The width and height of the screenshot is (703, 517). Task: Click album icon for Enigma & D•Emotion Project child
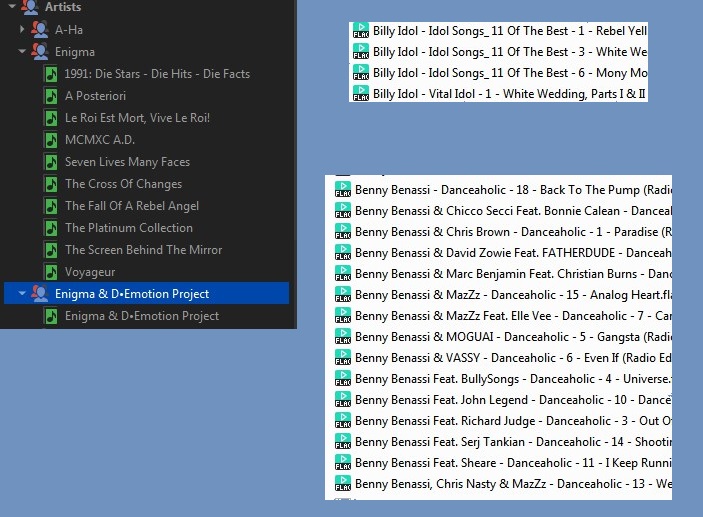tap(51, 316)
